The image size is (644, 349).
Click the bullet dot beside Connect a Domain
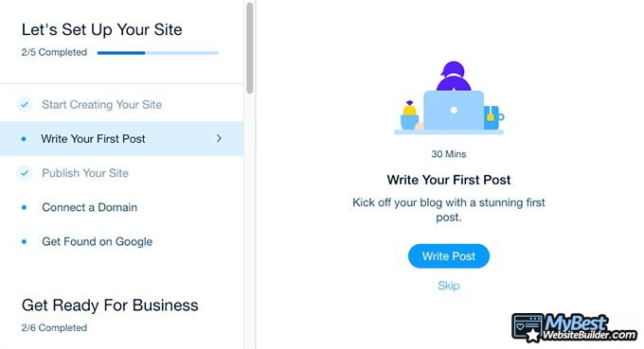(x=24, y=207)
